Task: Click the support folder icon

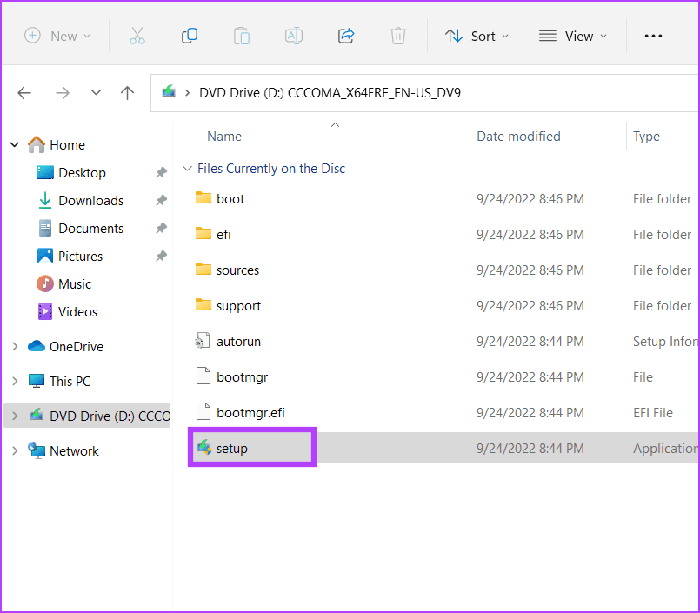Action: coord(203,305)
